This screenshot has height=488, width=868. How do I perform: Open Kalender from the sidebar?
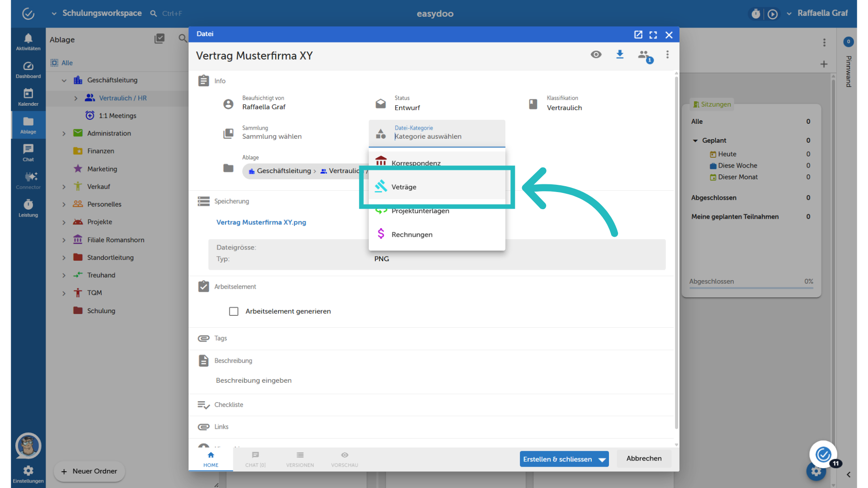point(28,97)
